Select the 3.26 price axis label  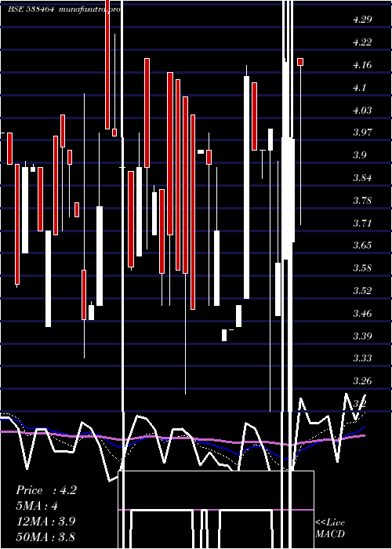click(362, 381)
